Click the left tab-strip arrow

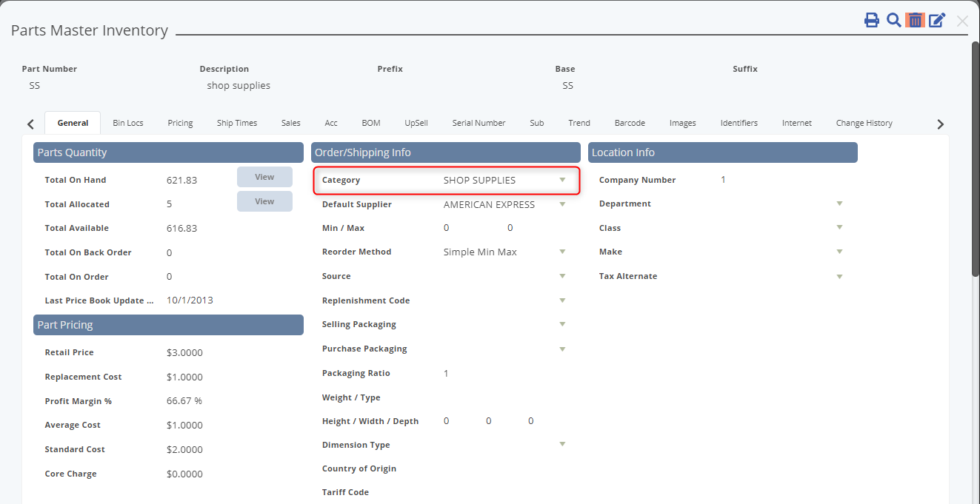[30, 124]
